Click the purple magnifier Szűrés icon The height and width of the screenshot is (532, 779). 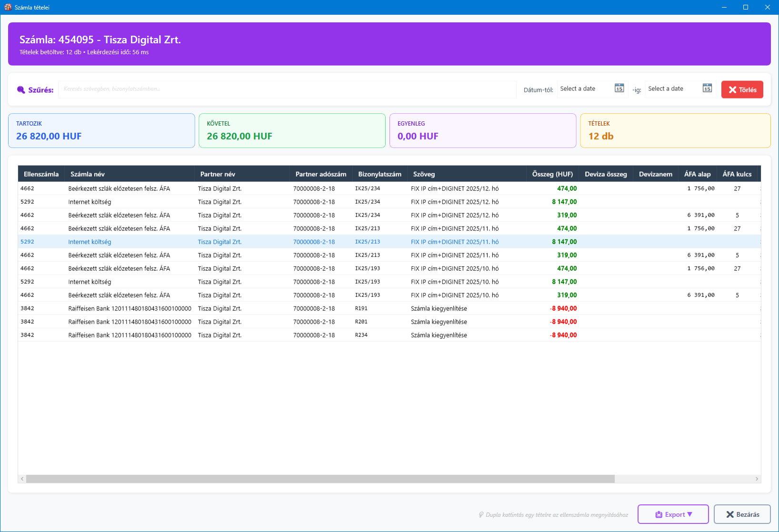[21, 90]
